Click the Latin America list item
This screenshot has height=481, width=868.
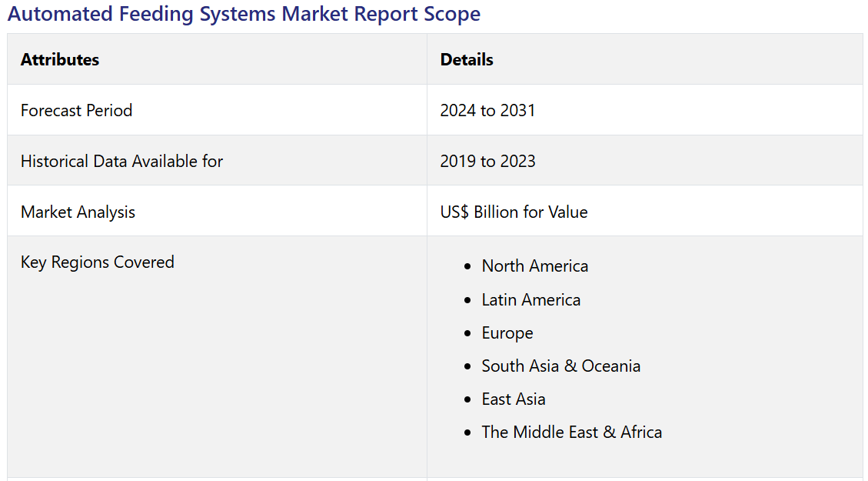tap(530, 299)
